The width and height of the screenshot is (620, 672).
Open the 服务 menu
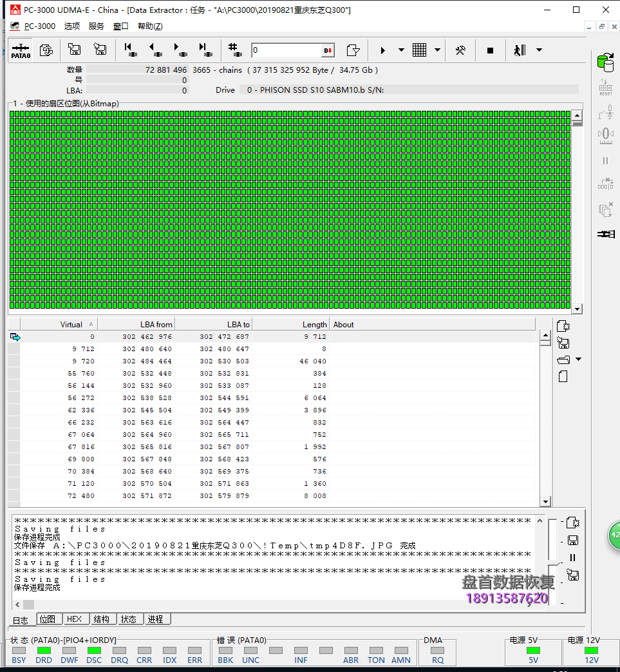pyautogui.click(x=96, y=26)
